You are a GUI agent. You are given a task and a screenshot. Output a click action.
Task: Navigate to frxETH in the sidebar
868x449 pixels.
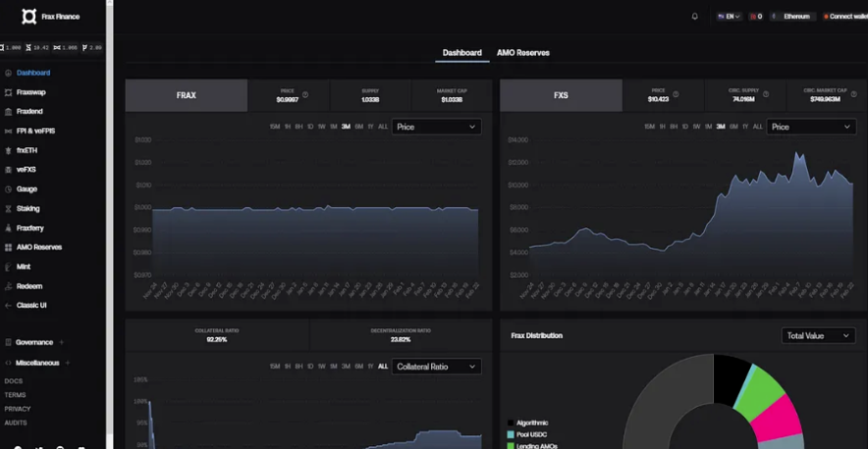pyautogui.click(x=27, y=150)
